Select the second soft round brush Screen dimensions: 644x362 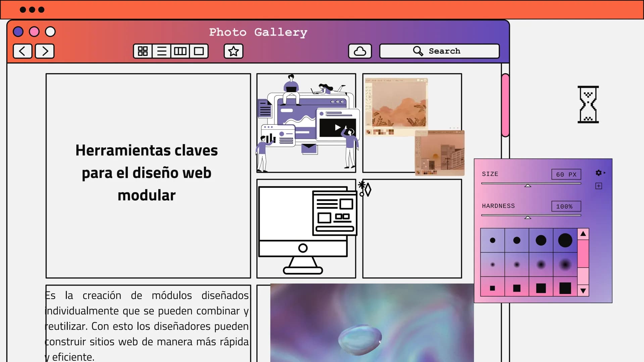[x=517, y=264]
